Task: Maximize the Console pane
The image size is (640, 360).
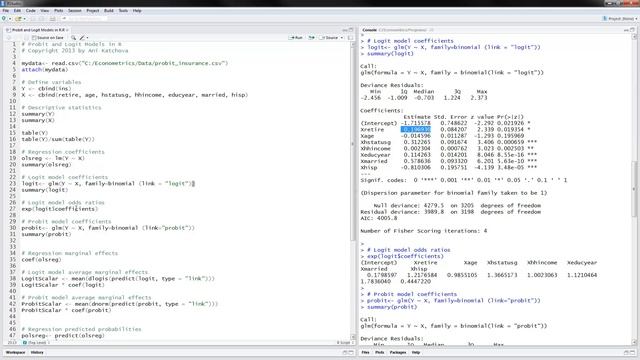Action: click(632, 30)
